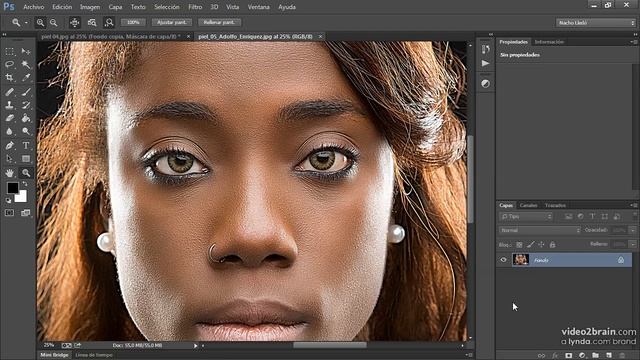The image size is (640, 360).
Task: Click the Ajustar pant. button
Action: click(x=172, y=22)
